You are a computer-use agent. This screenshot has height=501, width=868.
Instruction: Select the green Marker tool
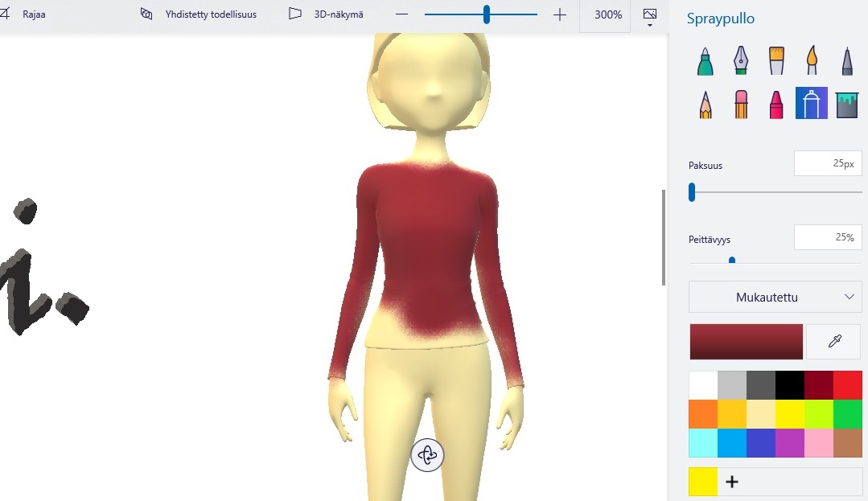pyautogui.click(x=705, y=61)
